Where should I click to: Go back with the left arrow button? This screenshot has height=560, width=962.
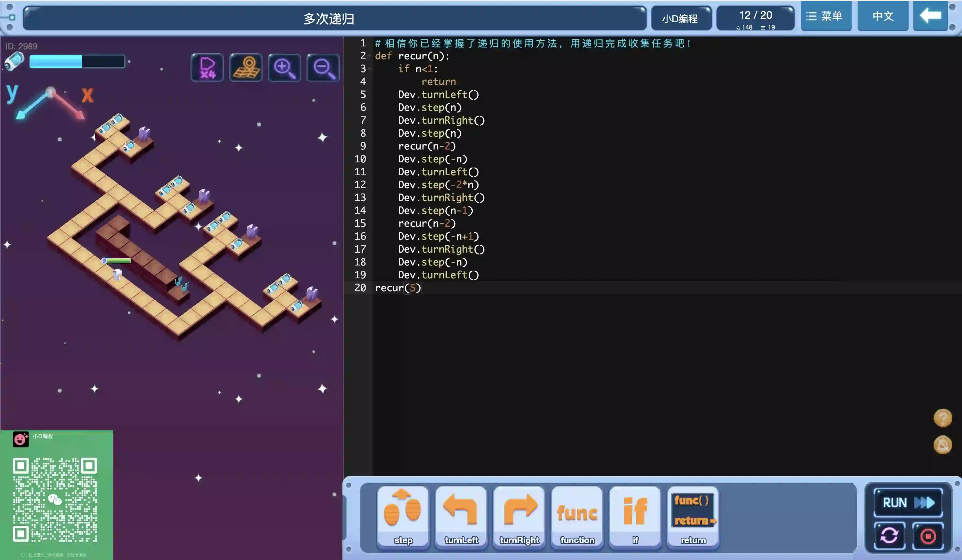(x=930, y=16)
